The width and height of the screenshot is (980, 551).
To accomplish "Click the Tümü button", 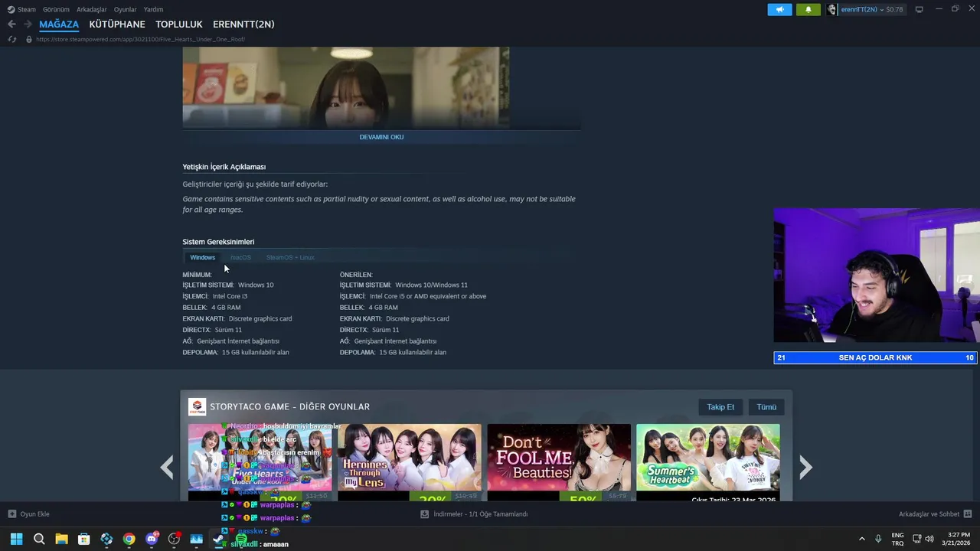I will (766, 407).
